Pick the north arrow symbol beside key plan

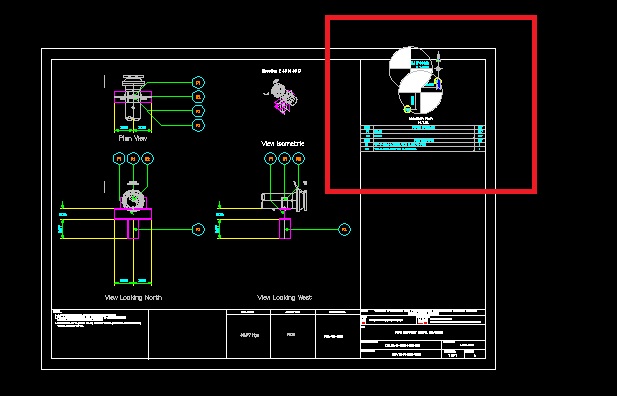click(x=438, y=62)
